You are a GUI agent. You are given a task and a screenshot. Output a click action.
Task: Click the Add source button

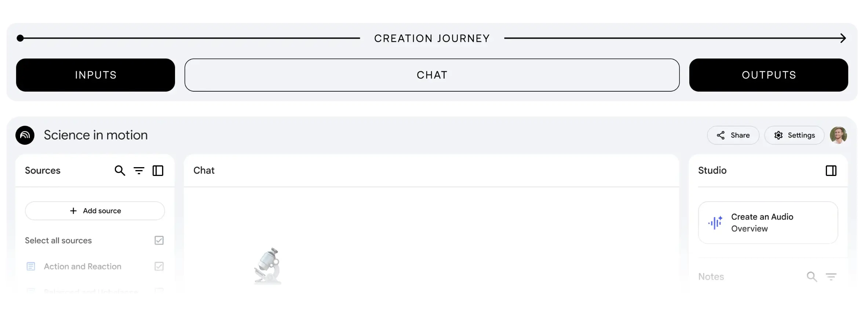point(95,211)
